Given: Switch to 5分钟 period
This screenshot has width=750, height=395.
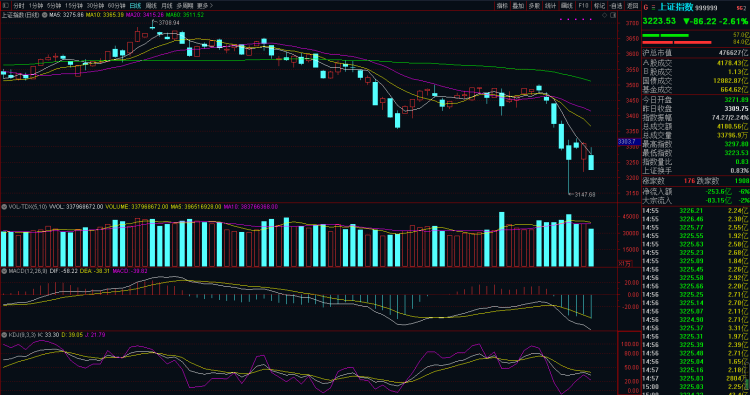Looking at the screenshot, I should point(54,6).
